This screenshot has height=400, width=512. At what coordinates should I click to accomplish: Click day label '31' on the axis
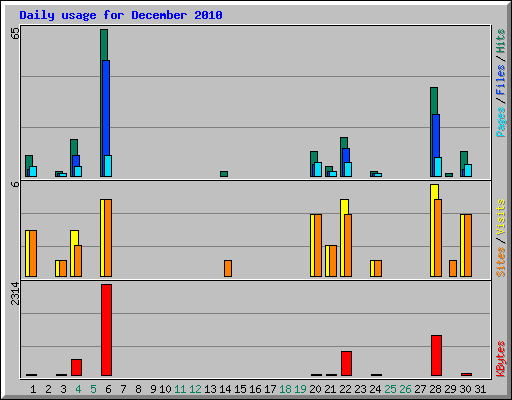pos(480,389)
